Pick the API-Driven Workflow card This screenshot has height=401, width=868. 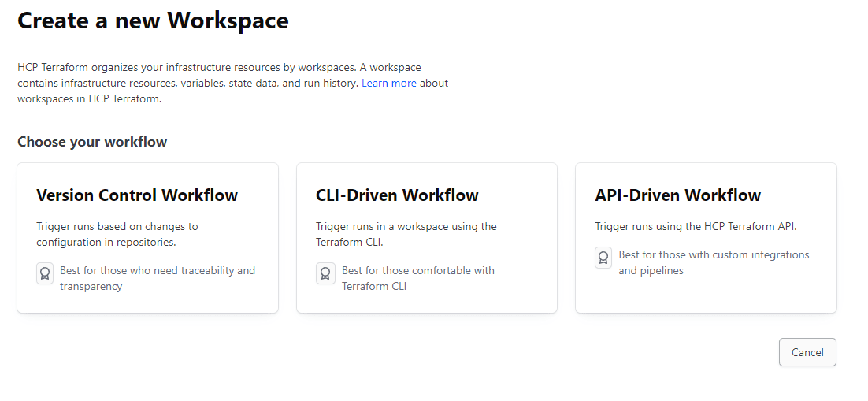(706, 238)
